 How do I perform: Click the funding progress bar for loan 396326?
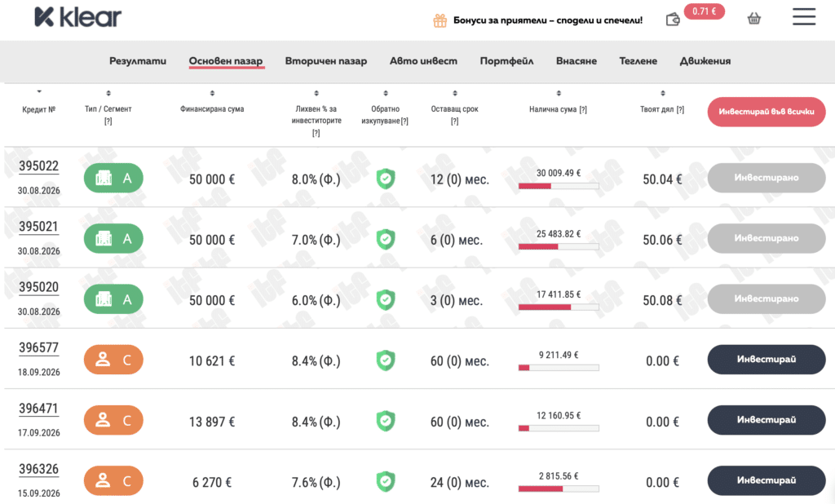(559, 489)
